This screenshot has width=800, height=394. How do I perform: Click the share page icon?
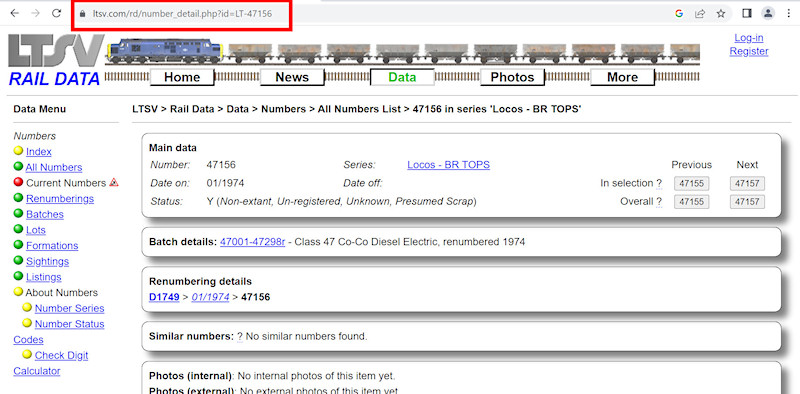[700, 14]
